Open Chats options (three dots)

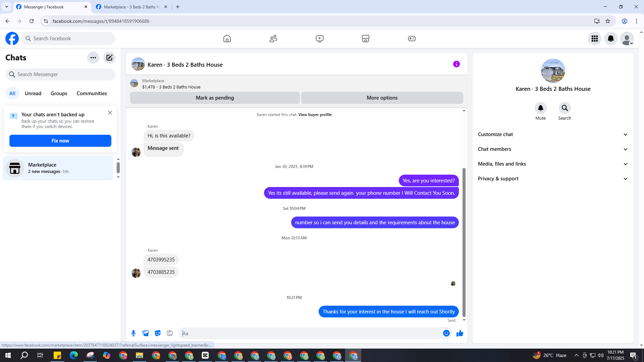point(93,58)
